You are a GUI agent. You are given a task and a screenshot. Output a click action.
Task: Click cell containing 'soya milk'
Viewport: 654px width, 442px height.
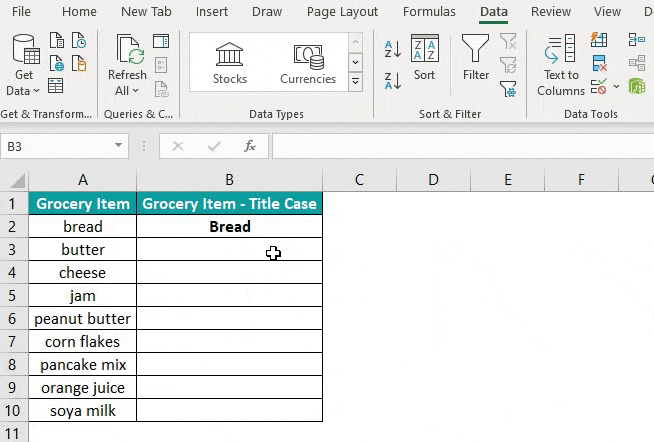point(83,410)
